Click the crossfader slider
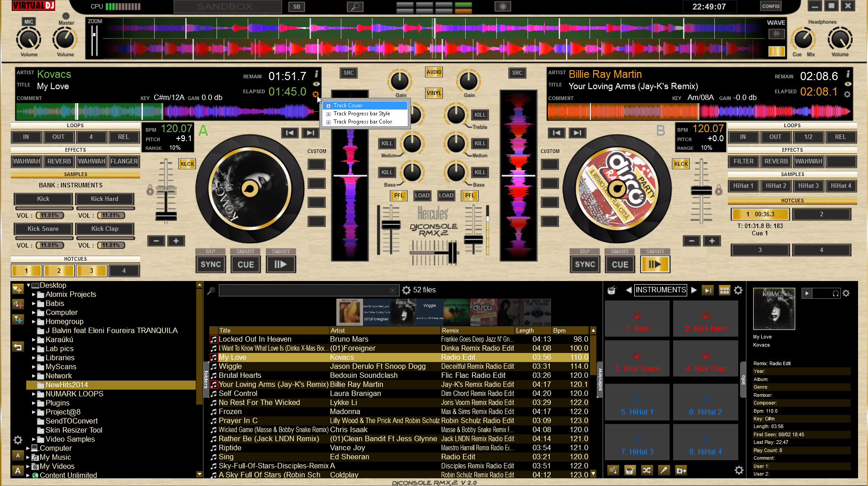 point(451,252)
